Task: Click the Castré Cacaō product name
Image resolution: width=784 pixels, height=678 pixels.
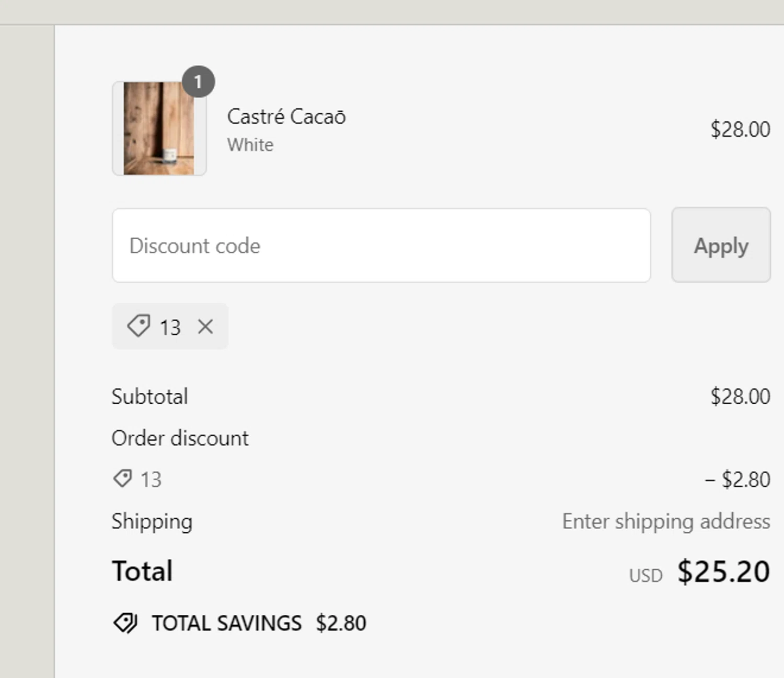Action: [286, 116]
